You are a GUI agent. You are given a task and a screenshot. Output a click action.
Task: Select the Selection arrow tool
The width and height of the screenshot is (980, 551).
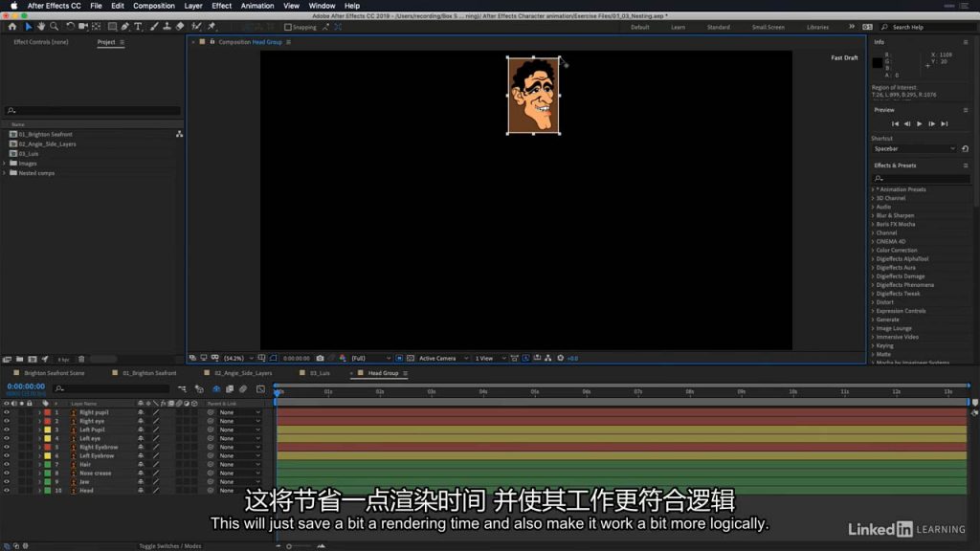click(x=28, y=27)
